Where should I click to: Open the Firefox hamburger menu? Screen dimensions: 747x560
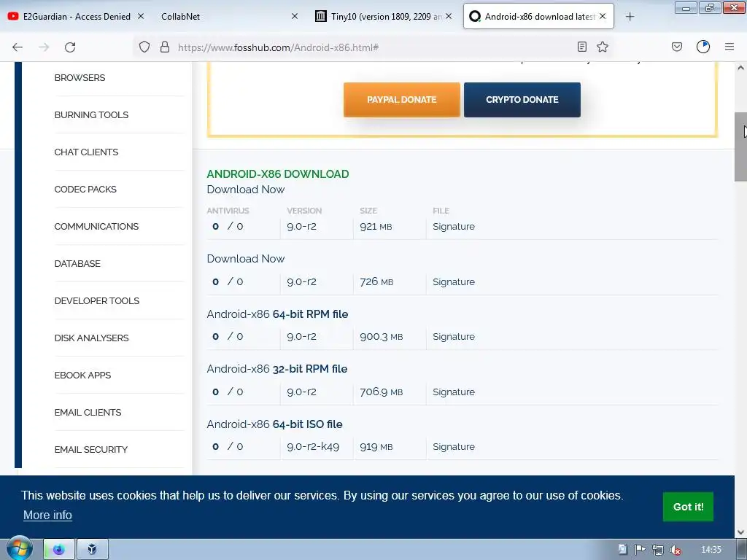click(729, 47)
